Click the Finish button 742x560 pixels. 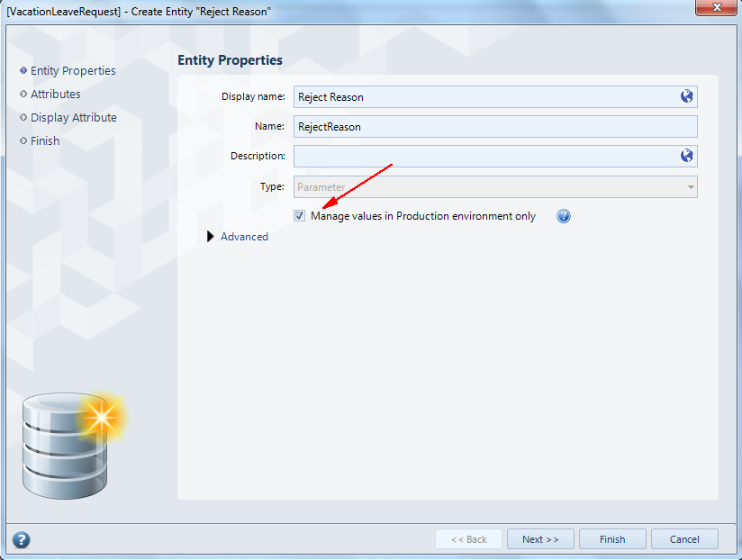click(612, 539)
